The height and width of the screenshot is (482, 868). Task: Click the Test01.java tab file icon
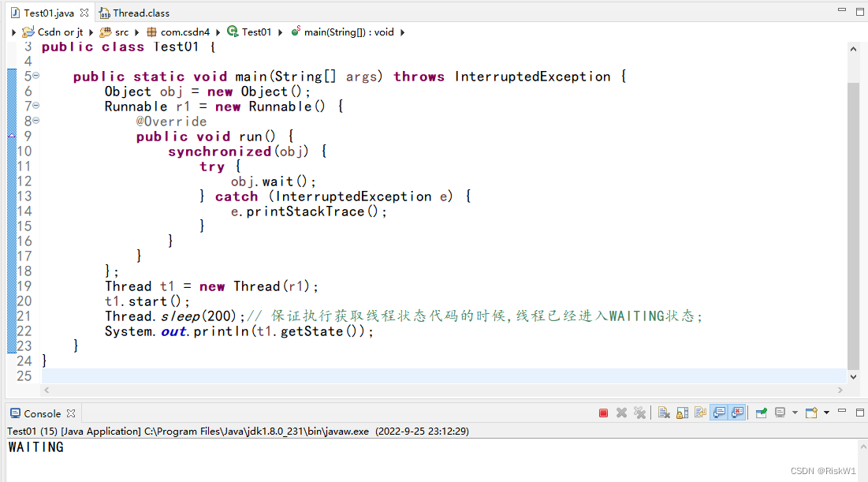[16, 13]
